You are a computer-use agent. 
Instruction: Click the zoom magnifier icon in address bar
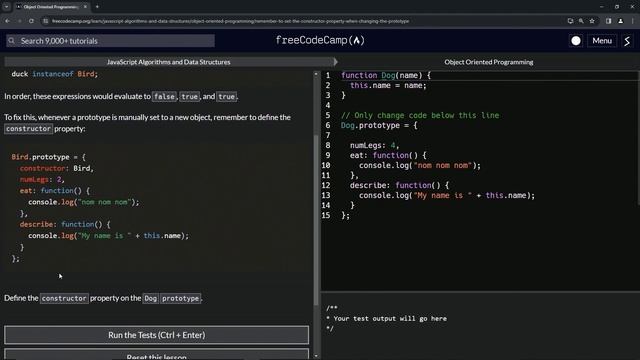581,21
